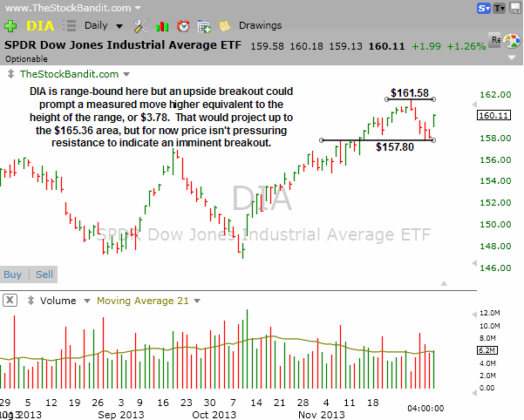Click the Oct 2013 date axis label
Screen dimensions: 524x420
coord(214,415)
